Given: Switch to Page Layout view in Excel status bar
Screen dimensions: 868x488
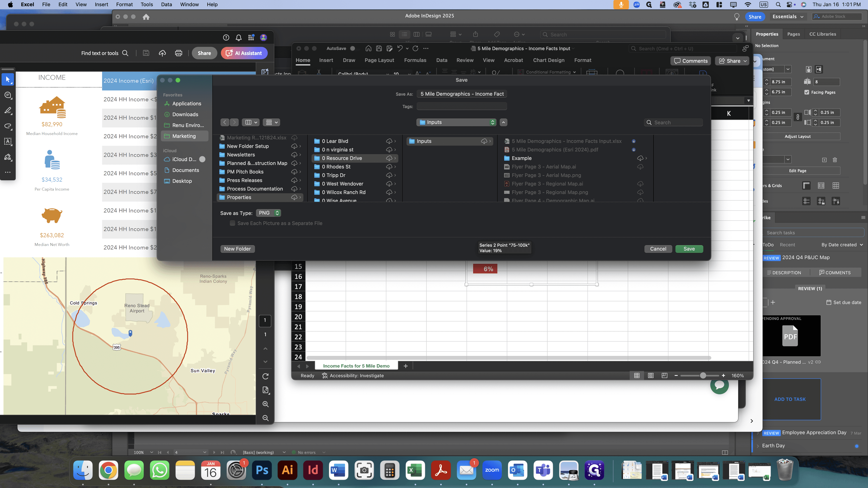Looking at the screenshot, I should pos(651,375).
